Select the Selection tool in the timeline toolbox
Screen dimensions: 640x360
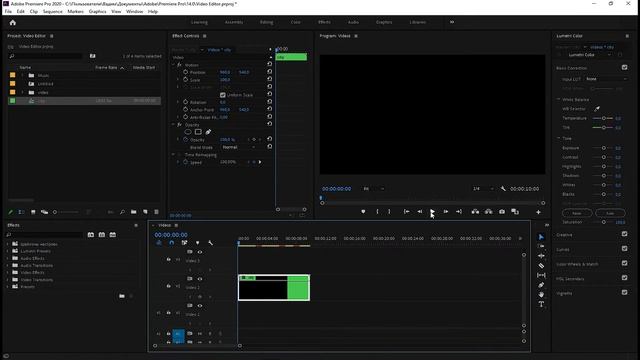pyautogui.click(x=541, y=237)
